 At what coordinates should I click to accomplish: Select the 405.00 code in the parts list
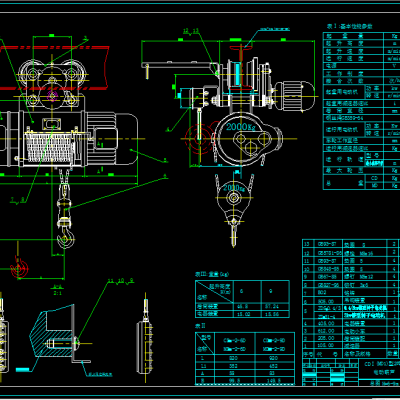coord(326,323)
